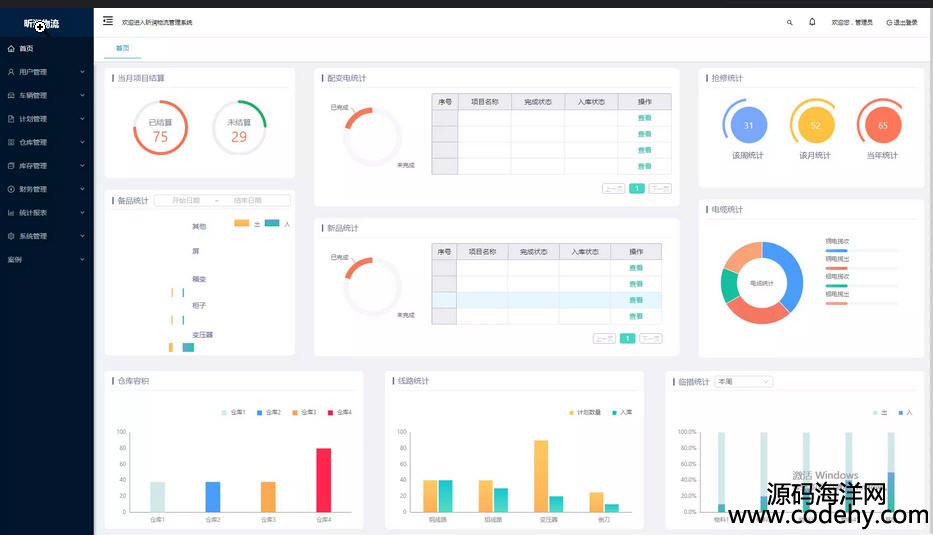The image size is (933, 535).
Task: Toggle 仓库2 legend series in 仓库容积 chart
Action: [x=268, y=412]
